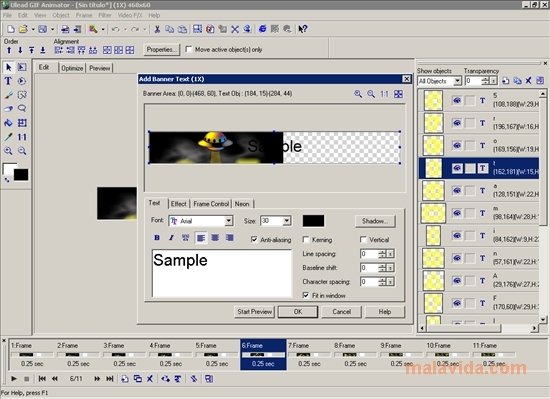The width and height of the screenshot is (550, 399).
Task: Click OK in Add Banner Text
Action: [x=298, y=312]
